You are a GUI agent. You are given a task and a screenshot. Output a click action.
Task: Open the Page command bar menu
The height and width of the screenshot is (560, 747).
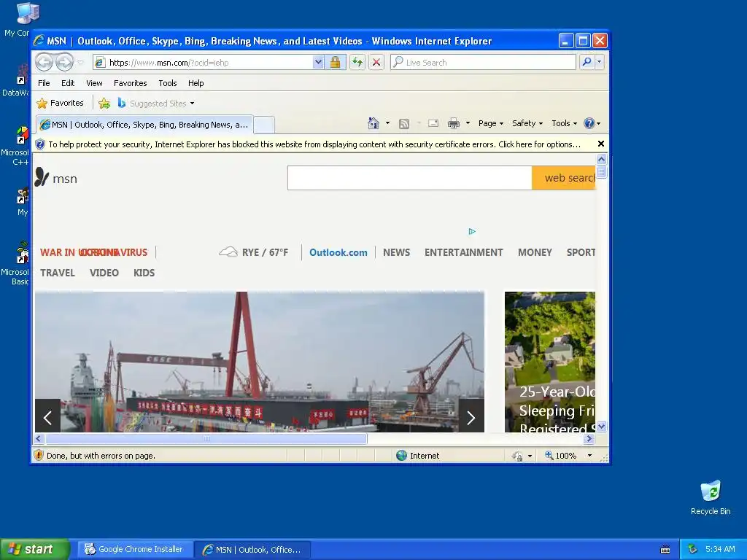pyautogui.click(x=491, y=123)
